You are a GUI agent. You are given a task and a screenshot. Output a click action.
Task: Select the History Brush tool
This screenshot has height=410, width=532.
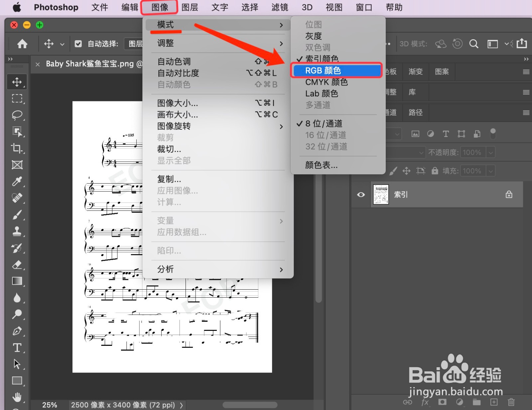pyautogui.click(x=17, y=248)
